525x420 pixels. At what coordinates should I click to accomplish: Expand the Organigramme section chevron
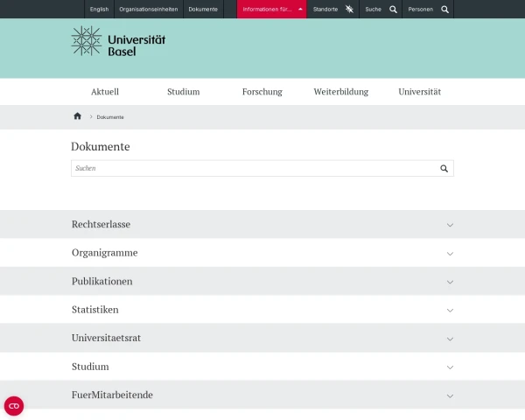click(450, 254)
